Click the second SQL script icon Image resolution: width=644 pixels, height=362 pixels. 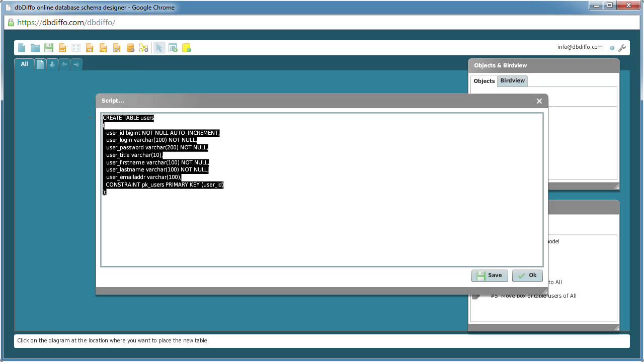click(x=103, y=48)
